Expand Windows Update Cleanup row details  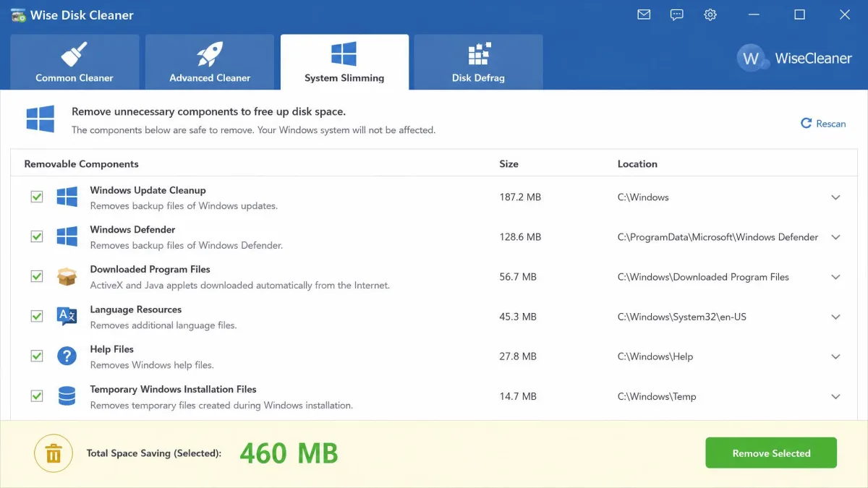point(835,197)
